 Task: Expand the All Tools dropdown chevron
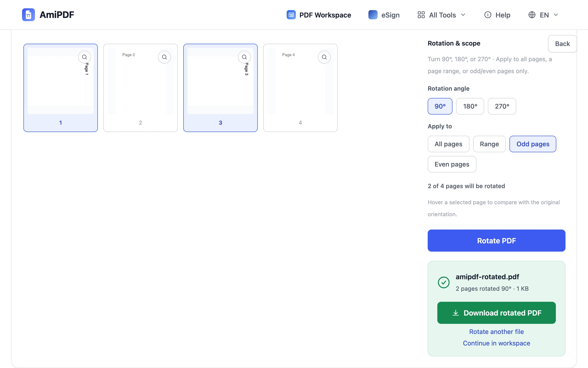click(x=463, y=15)
